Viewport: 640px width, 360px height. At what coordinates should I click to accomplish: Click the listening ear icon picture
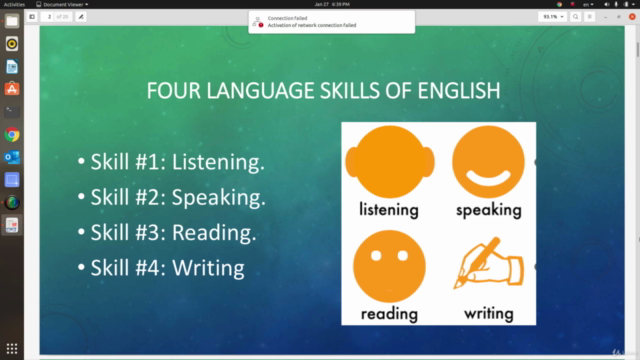click(x=390, y=162)
